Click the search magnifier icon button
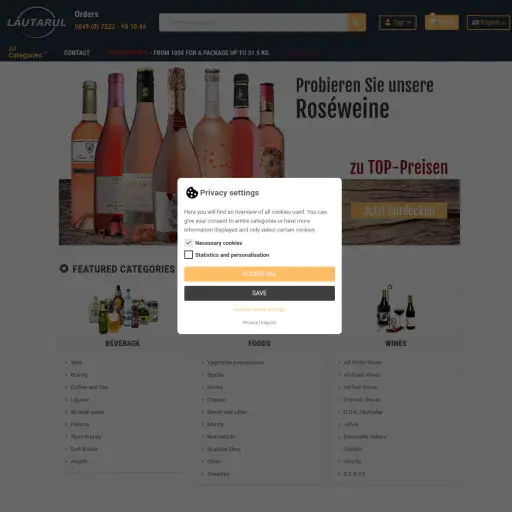The width and height of the screenshot is (512, 512). [356, 22]
